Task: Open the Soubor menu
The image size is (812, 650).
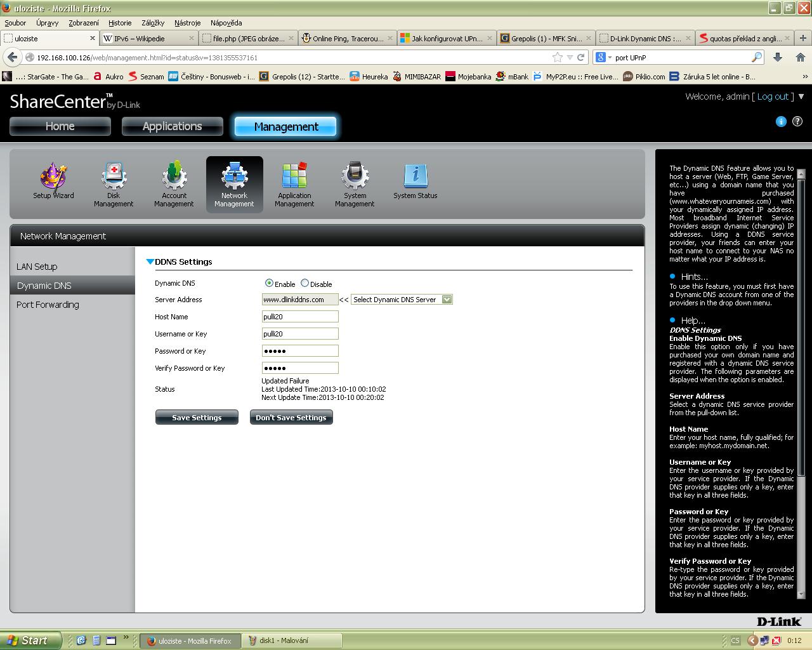Action: [16, 23]
